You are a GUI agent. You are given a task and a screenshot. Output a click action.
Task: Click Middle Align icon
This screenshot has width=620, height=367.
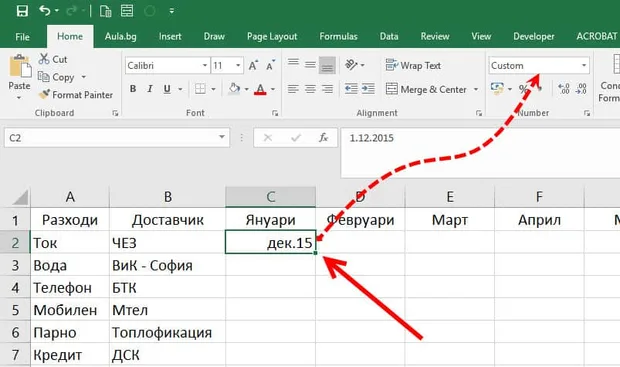pyautogui.click(x=310, y=65)
